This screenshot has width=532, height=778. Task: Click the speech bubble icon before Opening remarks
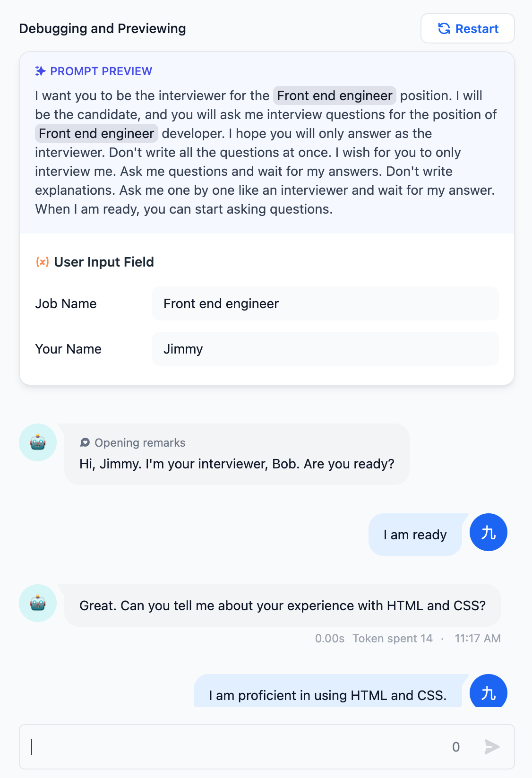pyautogui.click(x=85, y=442)
